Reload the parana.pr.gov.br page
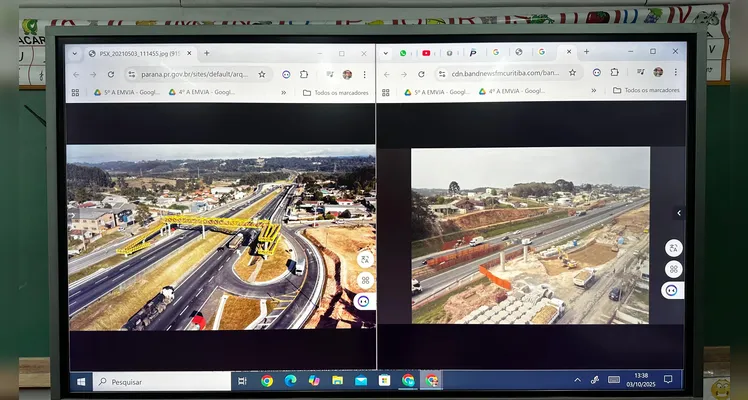This screenshot has height=400, width=748. coord(110,74)
